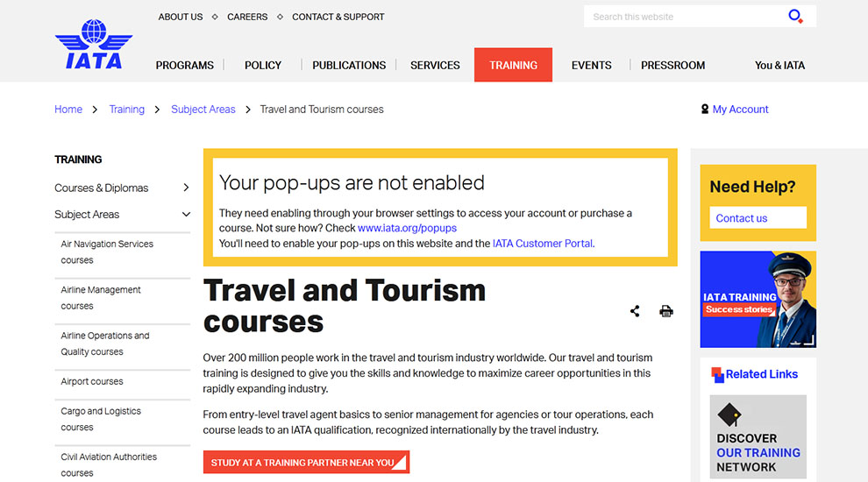Select Subject Areas sidebar item
This screenshot has width=868, height=482.
point(87,214)
